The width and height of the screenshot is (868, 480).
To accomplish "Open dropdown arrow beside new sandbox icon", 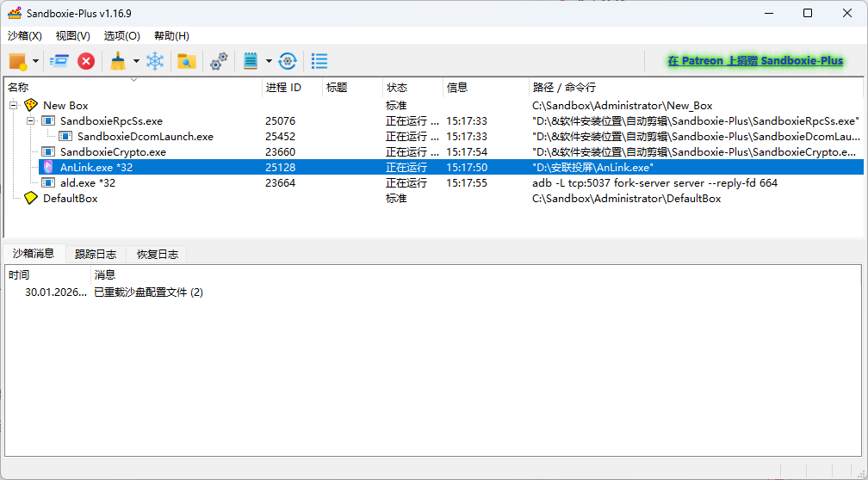I will (x=36, y=62).
